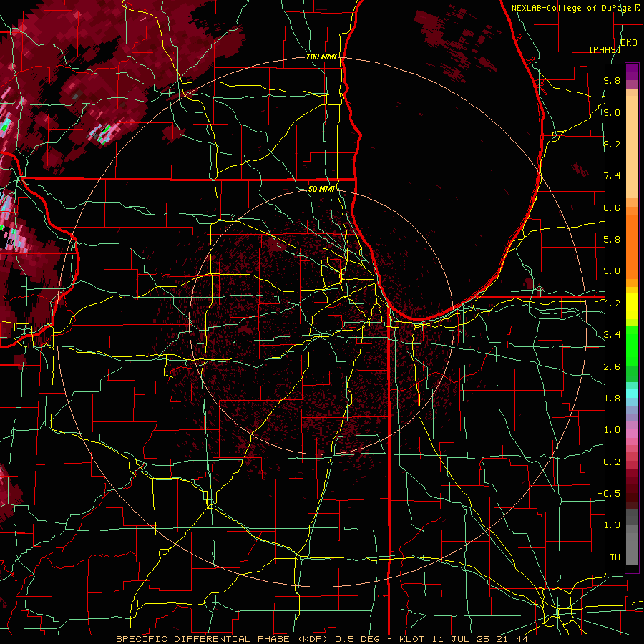Click the 1.8 scale value
This screenshot has width=644, height=644.
612,399
